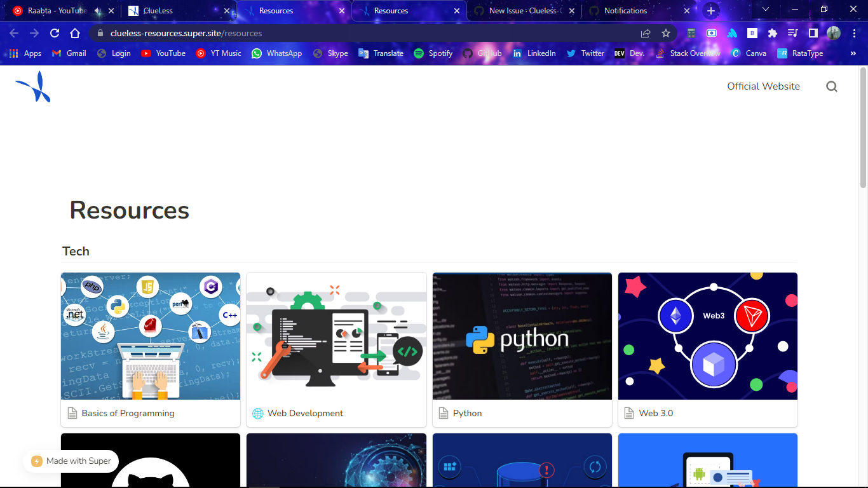Screen dimensions: 868x488
Task: Open the Official Website link
Action: click(x=763, y=86)
